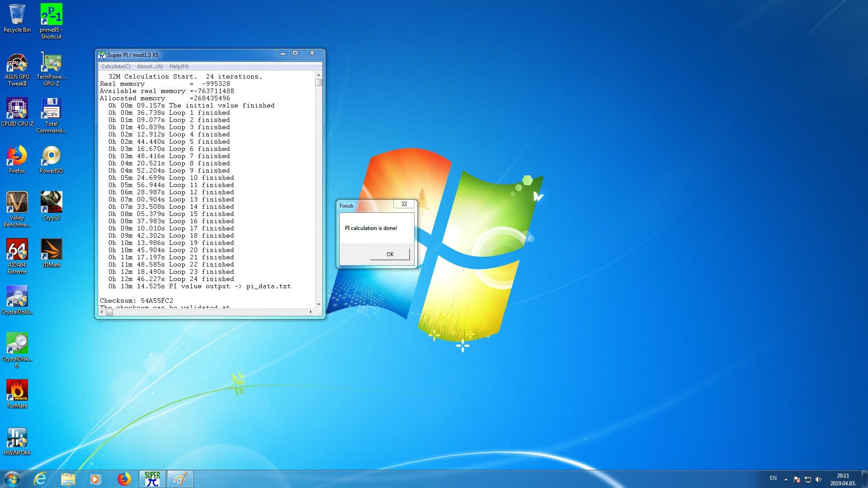Click 'The initial value finished' line
Screen dimensions: 868x488
click(191, 105)
